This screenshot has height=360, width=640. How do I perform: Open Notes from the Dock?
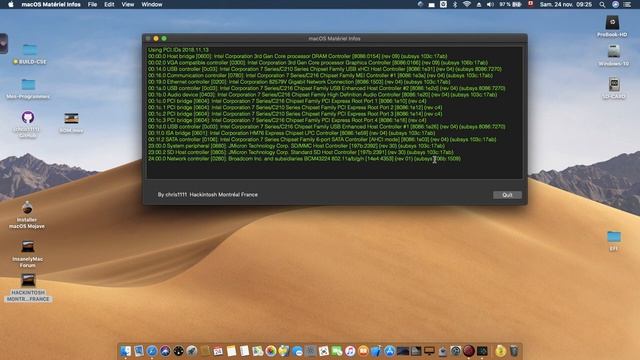[231, 351]
